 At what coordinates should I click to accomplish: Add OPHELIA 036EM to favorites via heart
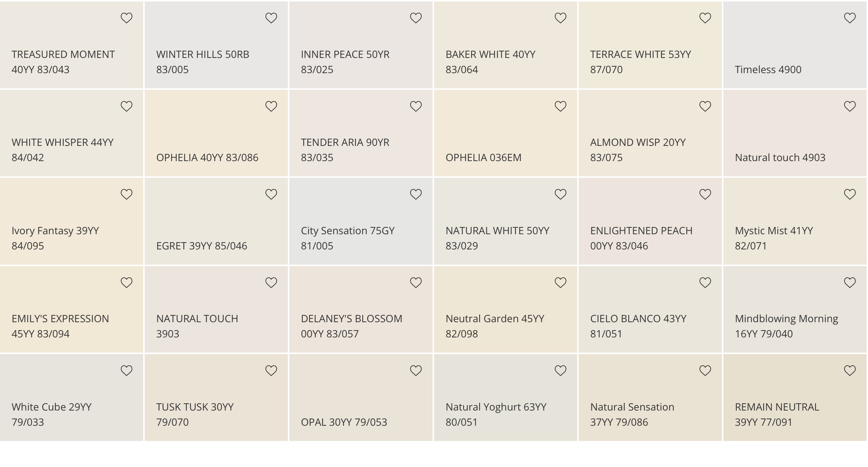[x=560, y=106]
